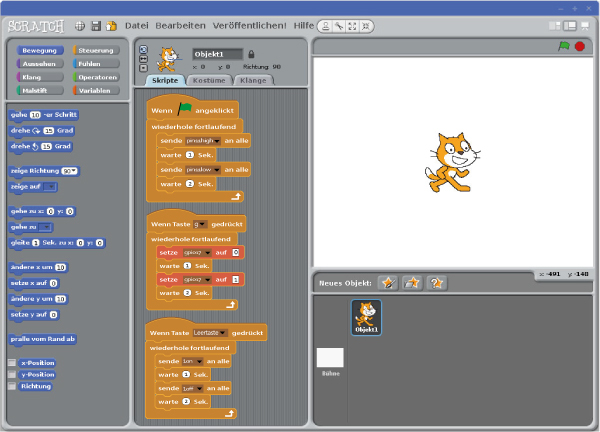Enter presentation mode
This screenshot has height=432, width=600.
(x=585, y=26)
